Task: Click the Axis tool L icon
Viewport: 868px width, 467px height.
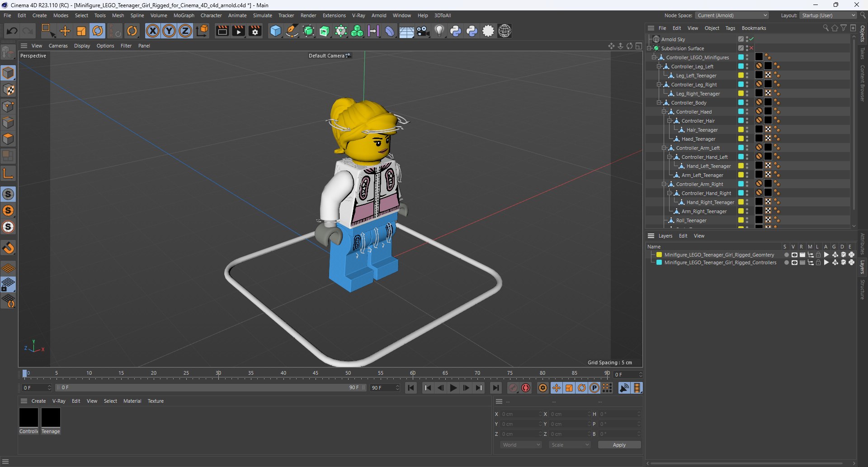Action: 8,173
